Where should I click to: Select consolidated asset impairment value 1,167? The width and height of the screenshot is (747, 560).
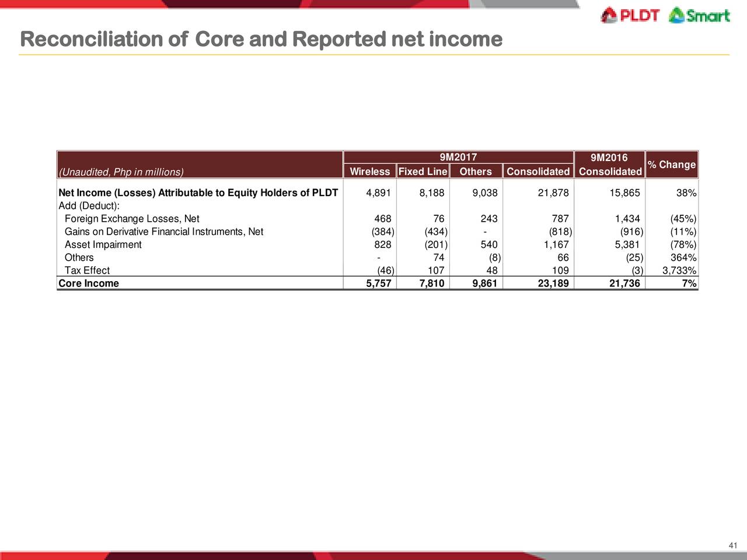[556, 244]
